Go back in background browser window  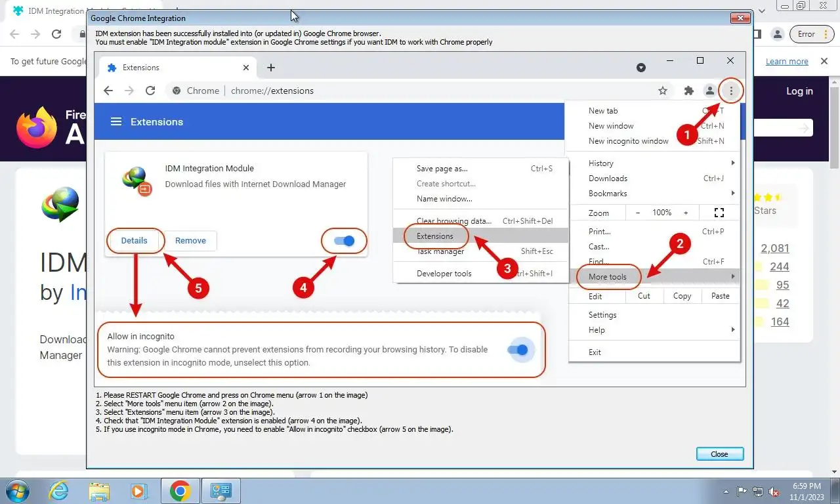[x=14, y=34]
